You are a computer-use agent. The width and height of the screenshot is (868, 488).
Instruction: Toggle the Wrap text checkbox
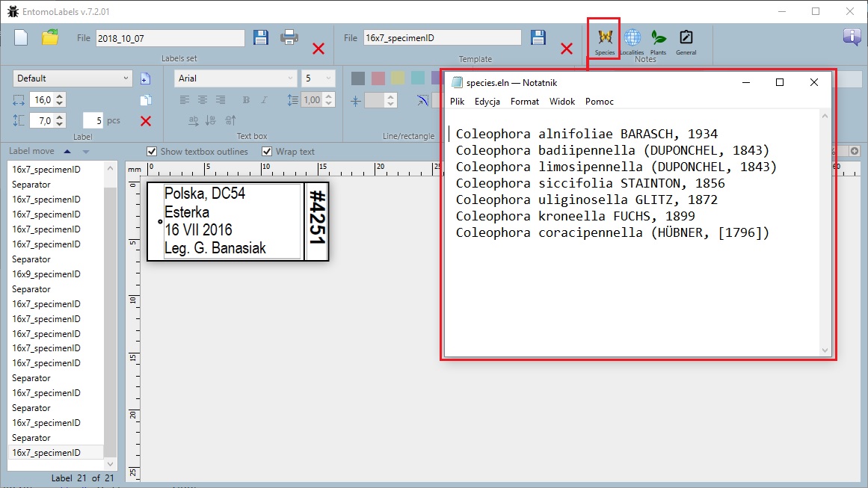(x=267, y=152)
